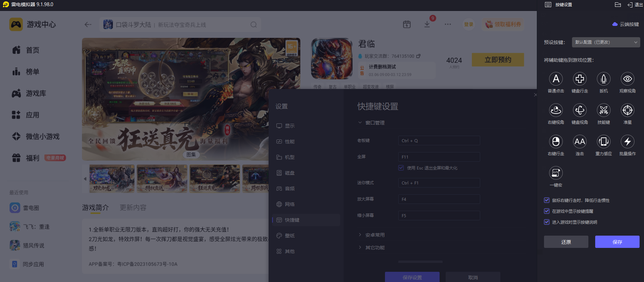The width and height of the screenshot is (644, 282).
Task: Click the blue 保存 button
Action: (x=617, y=242)
